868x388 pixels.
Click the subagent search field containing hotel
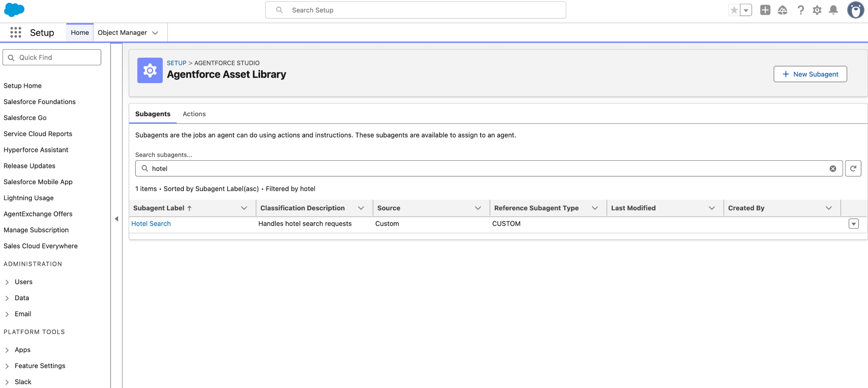pos(488,168)
